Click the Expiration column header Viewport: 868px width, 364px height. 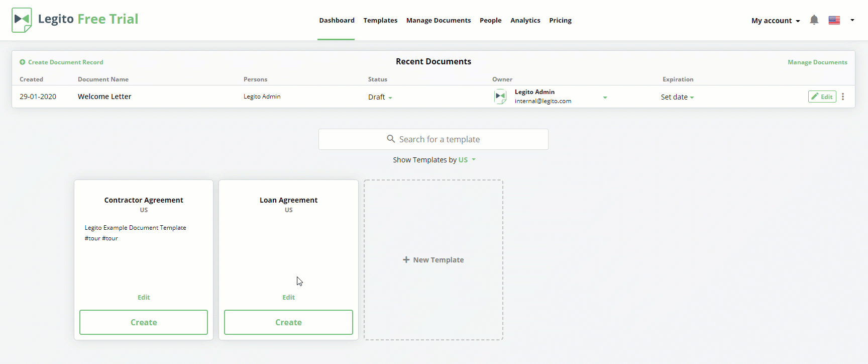tap(678, 79)
